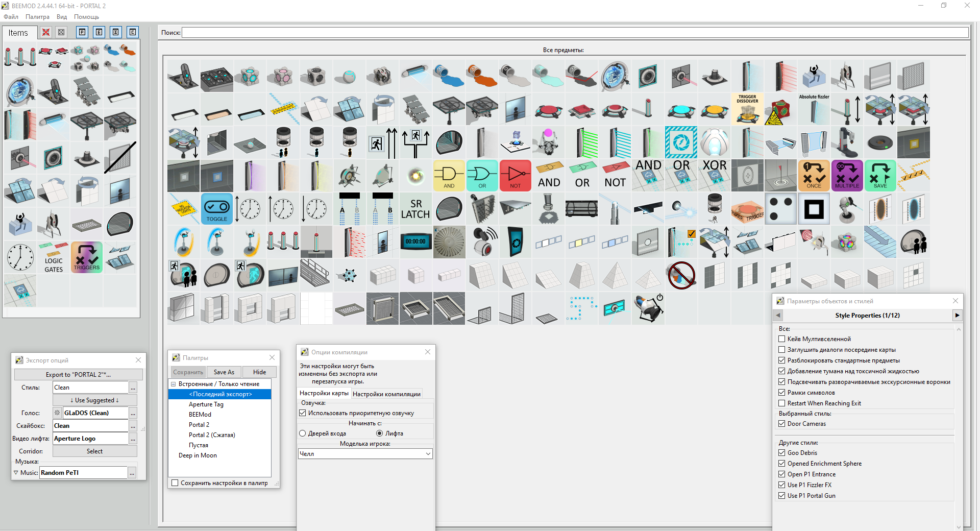The width and height of the screenshot is (980, 531).
Task: Switch to Настройки компиляции tab
Action: [386, 394]
